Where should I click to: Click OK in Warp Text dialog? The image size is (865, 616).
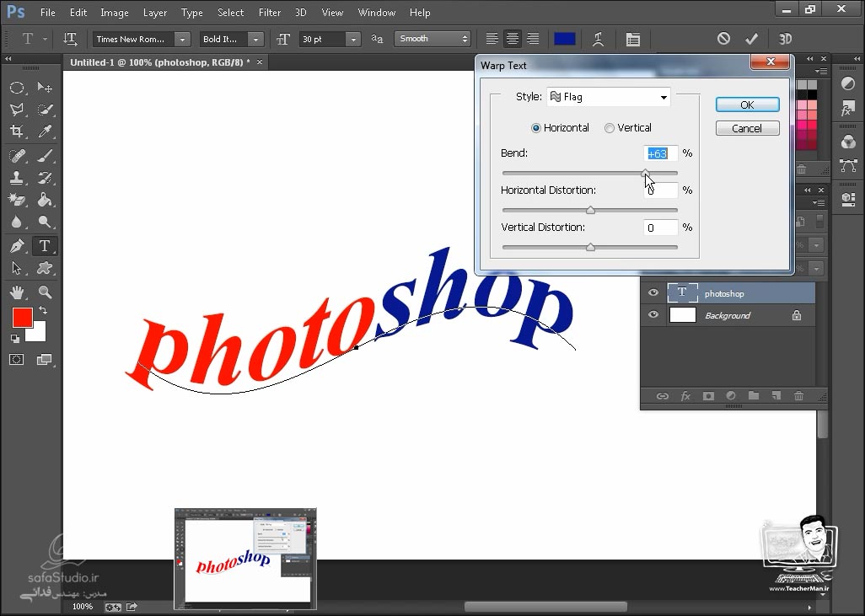pyautogui.click(x=748, y=104)
